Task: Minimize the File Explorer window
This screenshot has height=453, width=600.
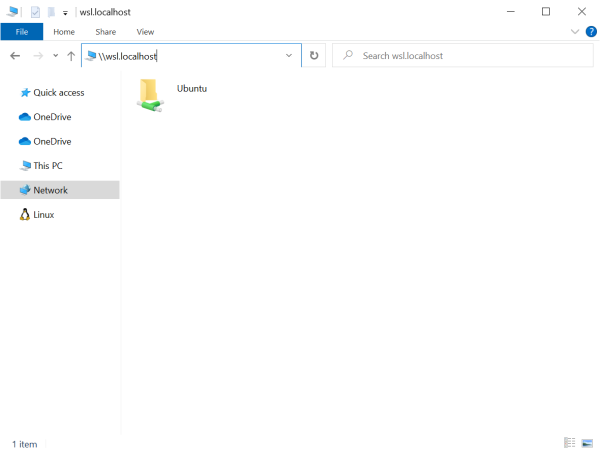Action: (510, 11)
